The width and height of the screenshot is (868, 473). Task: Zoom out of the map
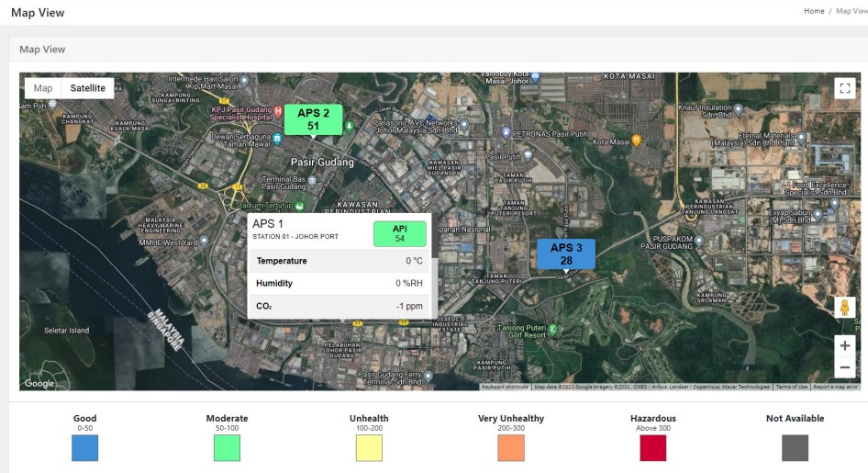(x=845, y=368)
